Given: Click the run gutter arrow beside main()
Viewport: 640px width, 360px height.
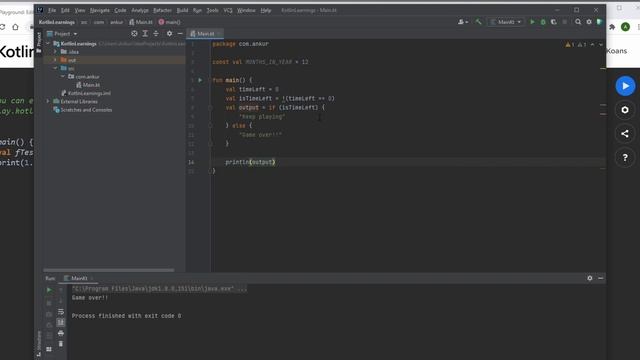Looking at the screenshot, I should coord(200,80).
